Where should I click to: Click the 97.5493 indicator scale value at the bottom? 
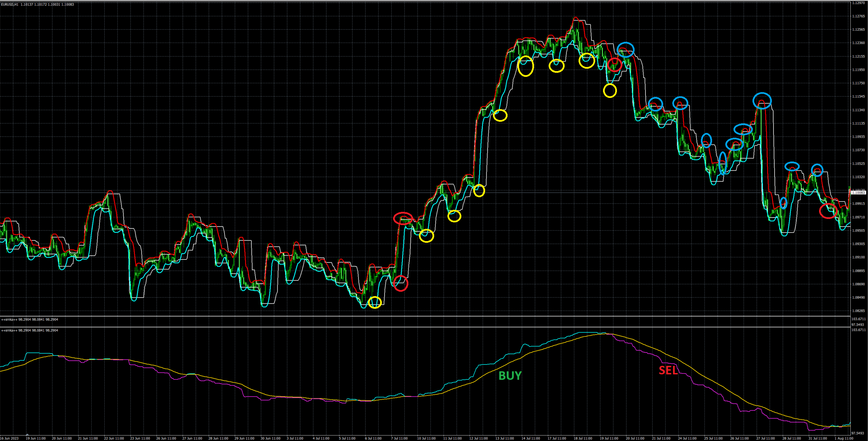pyautogui.click(x=858, y=433)
